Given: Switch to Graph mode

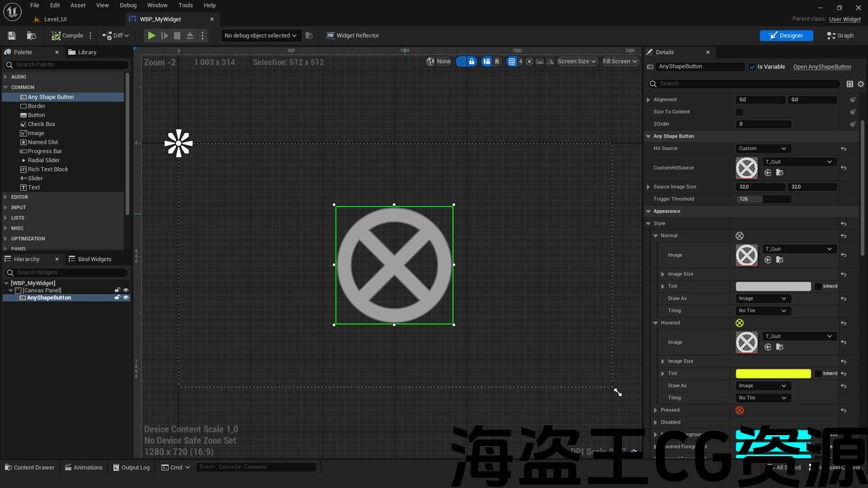Looking at the screenshot, I should click(x=840, y=35).
